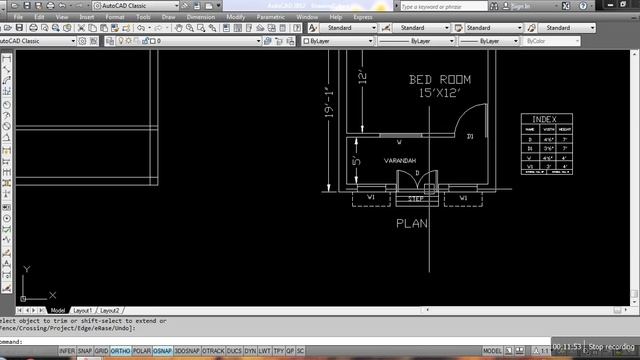Screen dimensions: 640x360
Task: Open the Dimension menu
Action: (x=201, y=17)
